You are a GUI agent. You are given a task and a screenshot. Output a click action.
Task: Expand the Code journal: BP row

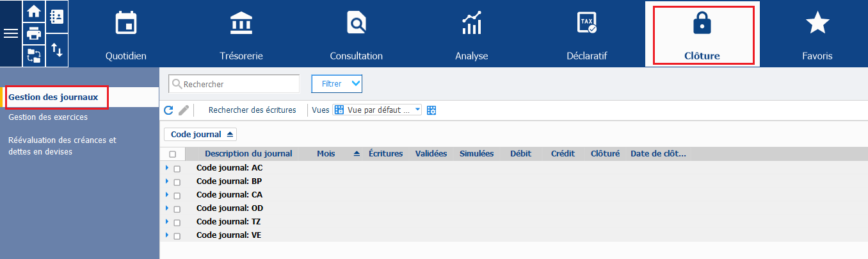(x=167, y=181)
